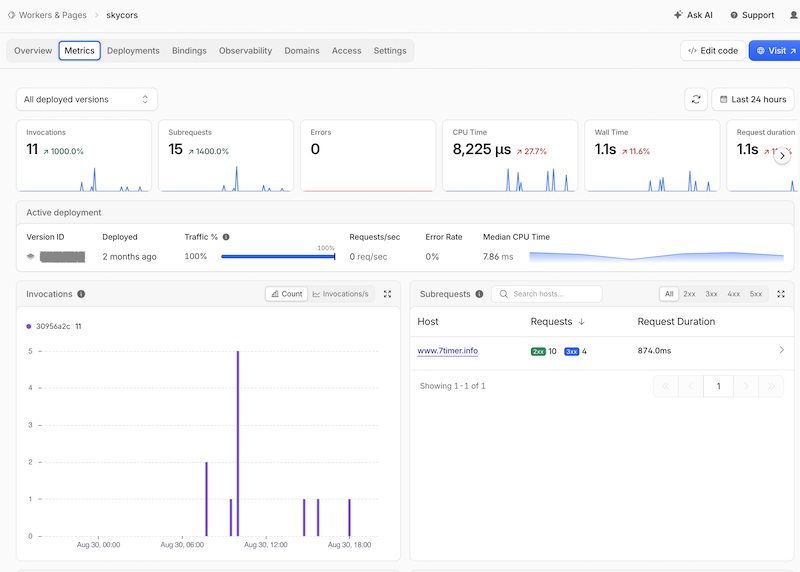Go to last subrequests page
This screenshot has width=800, height=572.
771,386
